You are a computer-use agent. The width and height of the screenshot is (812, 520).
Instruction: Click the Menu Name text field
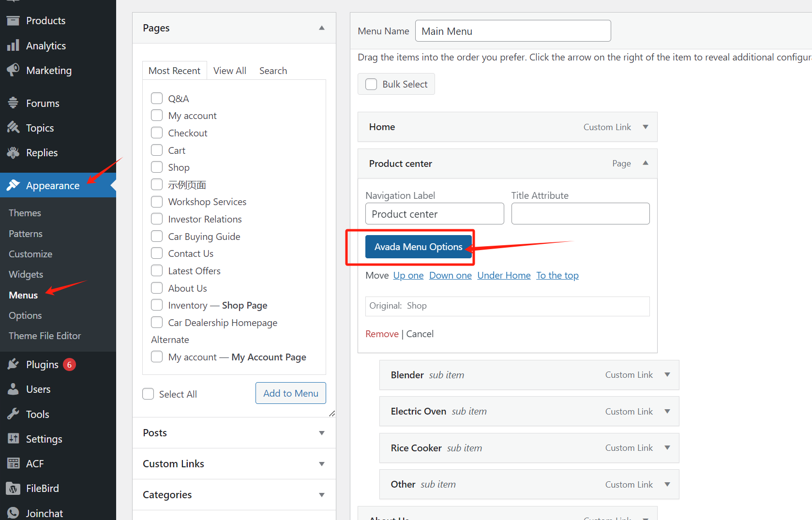[513, 31]
